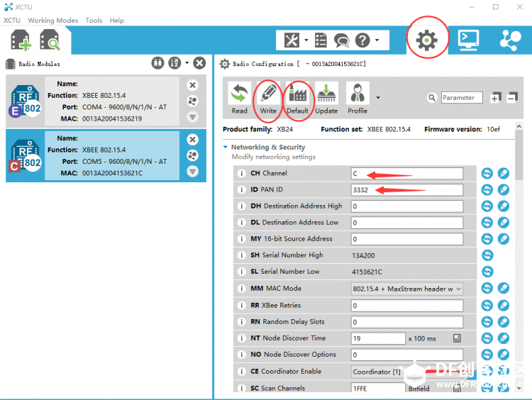Open the Help menu

117,21
